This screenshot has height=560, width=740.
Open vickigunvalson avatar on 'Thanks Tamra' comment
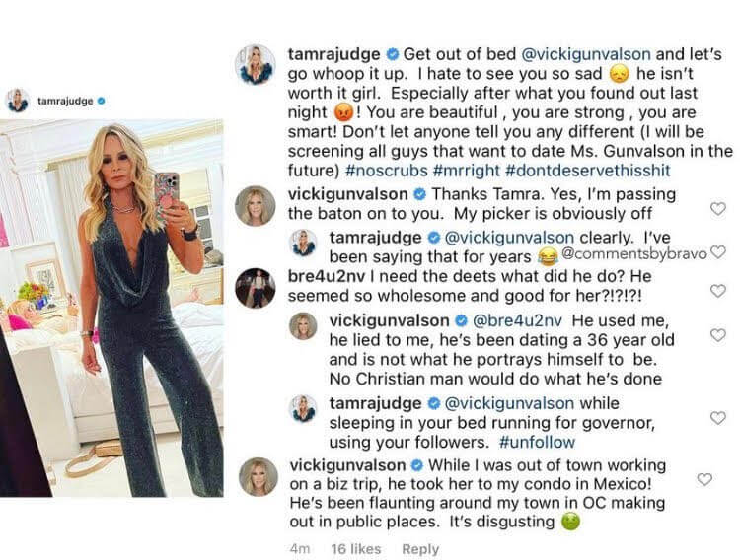256,206
